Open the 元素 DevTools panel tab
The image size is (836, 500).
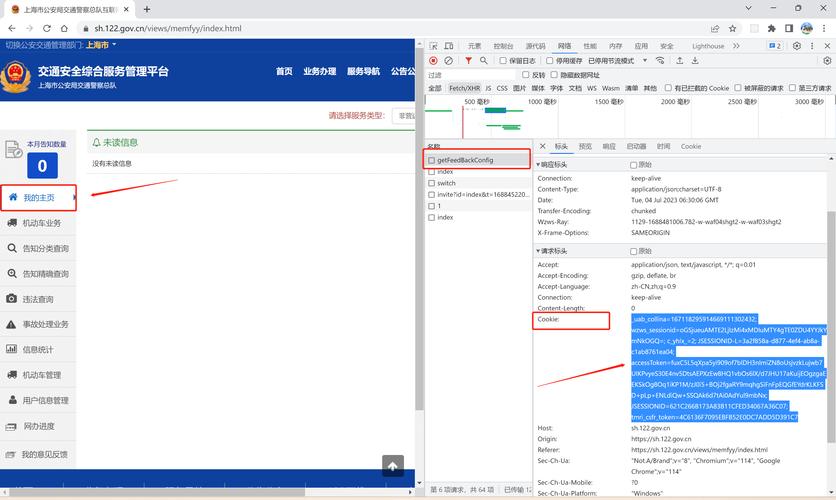pyautogui.click(x=474, y=46)
